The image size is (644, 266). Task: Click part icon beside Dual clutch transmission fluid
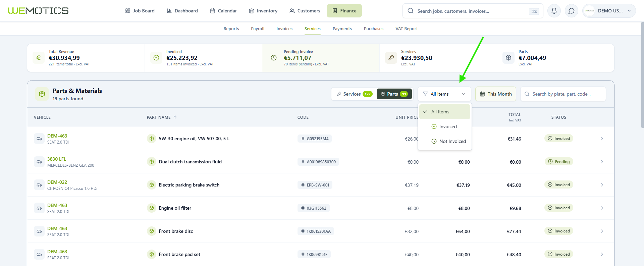coord(152,162)
